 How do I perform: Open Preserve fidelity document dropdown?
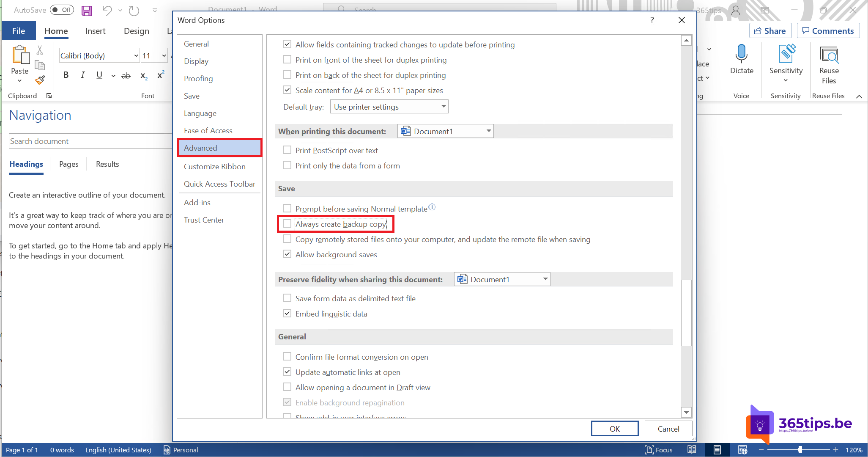[x=545, y=279]
